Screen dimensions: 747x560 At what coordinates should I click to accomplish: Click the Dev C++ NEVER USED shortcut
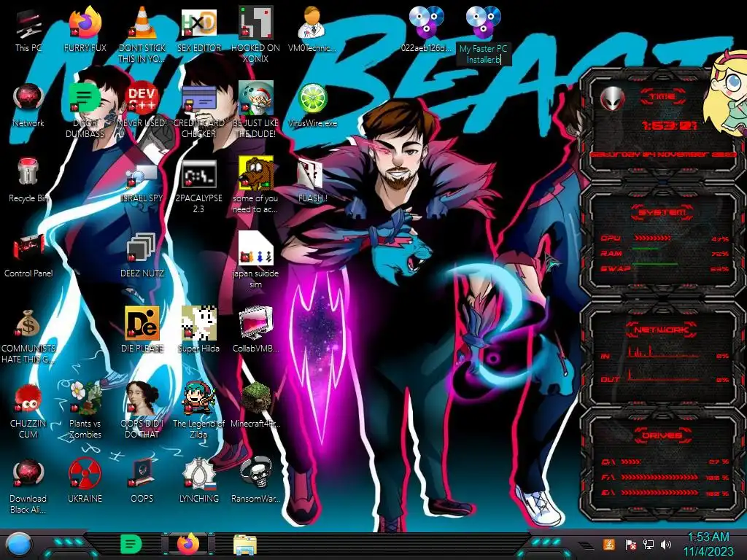[142, 105]
